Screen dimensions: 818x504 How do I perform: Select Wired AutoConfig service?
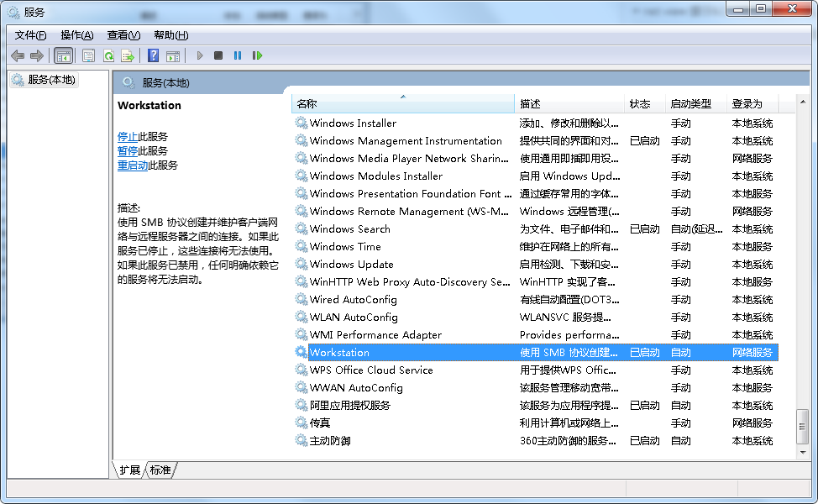click(354, 300)
